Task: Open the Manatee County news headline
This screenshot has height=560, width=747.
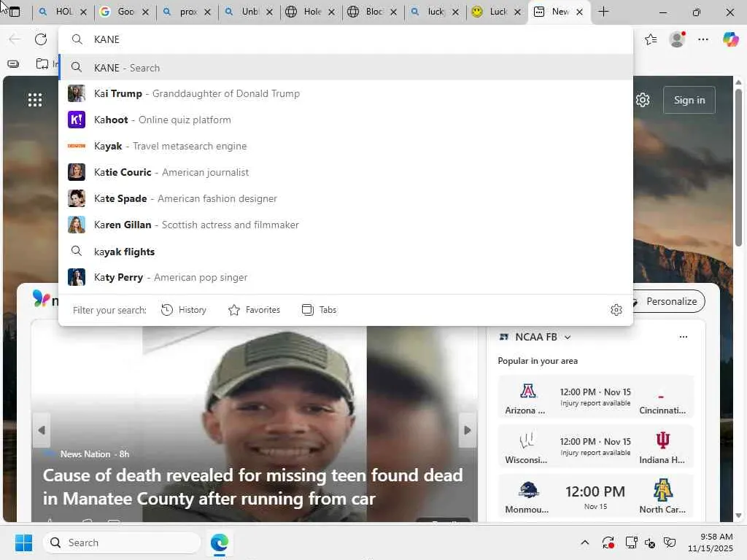Action: 253,486
